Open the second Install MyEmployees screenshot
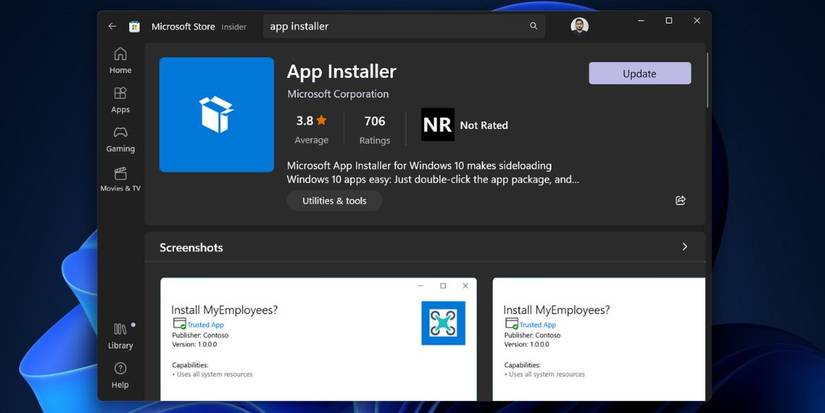This screenshot has height=413, width=825. (x=598, y=340)
